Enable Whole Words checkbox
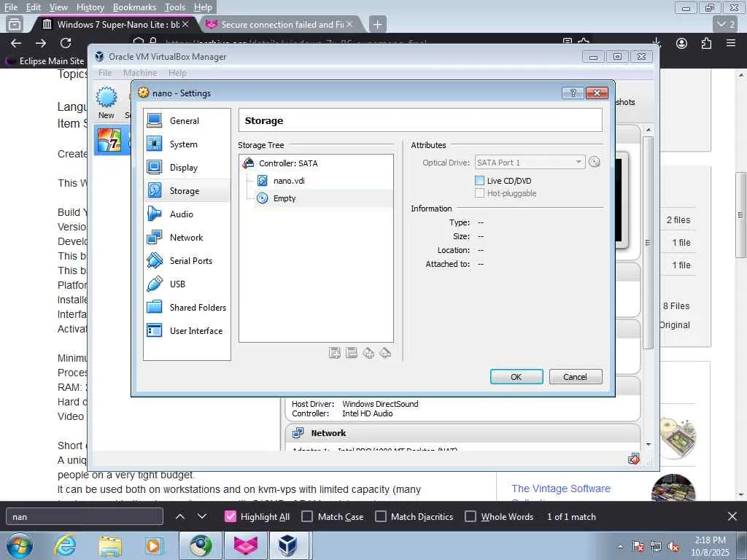Viewport: 747px width, 560px height. 471,517
